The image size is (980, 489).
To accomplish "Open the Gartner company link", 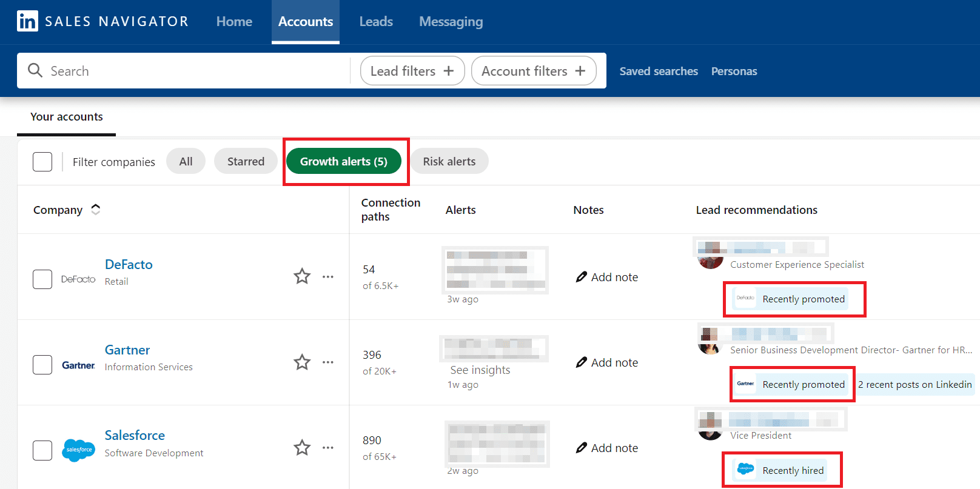I will [127, 350].
